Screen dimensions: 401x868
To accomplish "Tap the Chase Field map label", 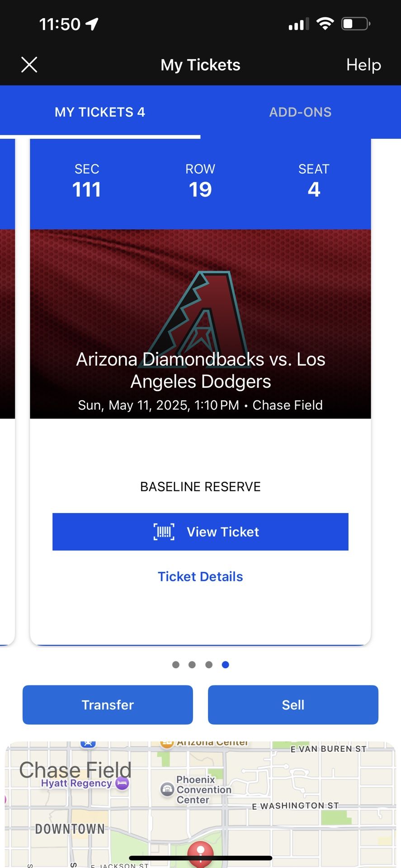I will pos(75,769).
